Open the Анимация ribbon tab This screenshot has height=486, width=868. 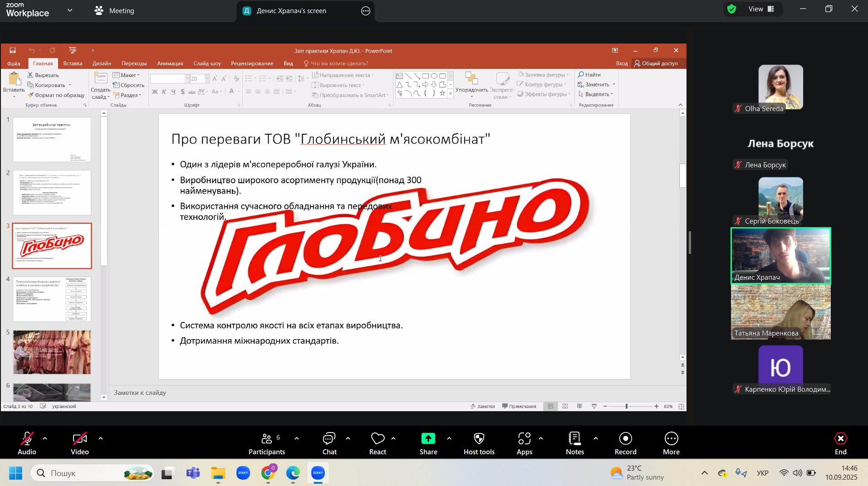click(170, 63)
